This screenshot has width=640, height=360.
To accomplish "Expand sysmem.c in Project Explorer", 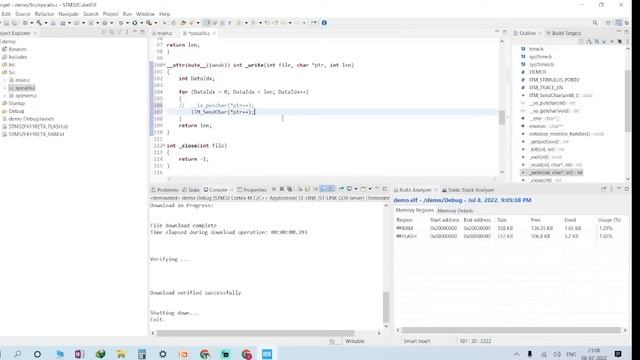I will point(5,96).
